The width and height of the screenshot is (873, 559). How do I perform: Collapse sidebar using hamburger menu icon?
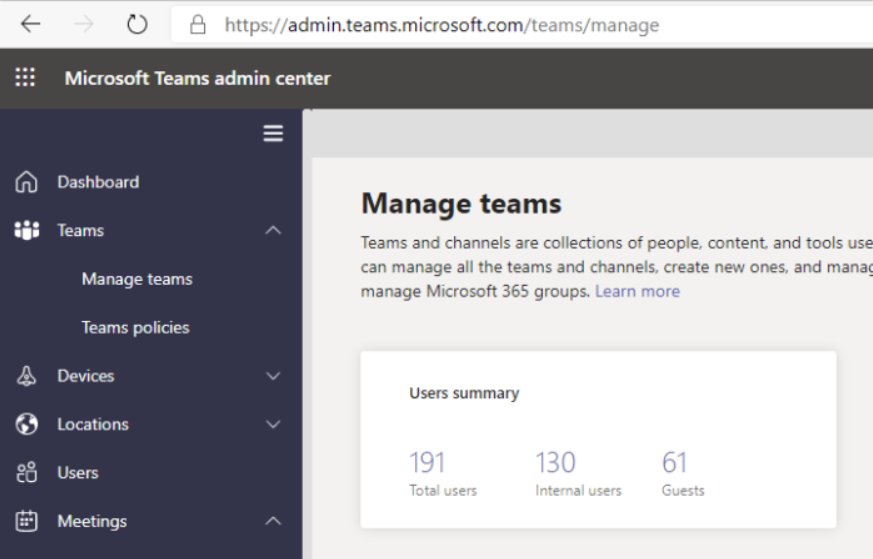pyautogui.click(x=273, y=134)
